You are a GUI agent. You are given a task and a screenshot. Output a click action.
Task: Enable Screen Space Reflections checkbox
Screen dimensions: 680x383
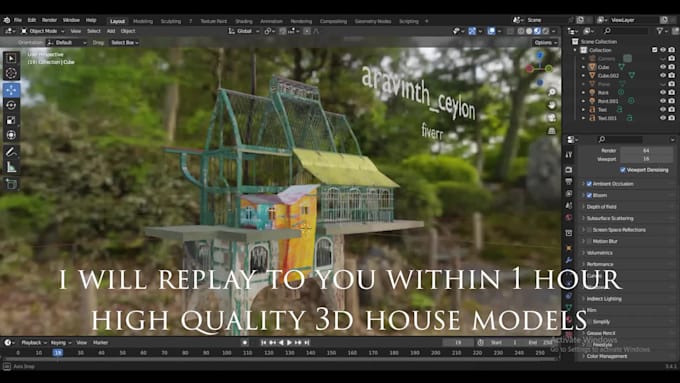point(589,230)
